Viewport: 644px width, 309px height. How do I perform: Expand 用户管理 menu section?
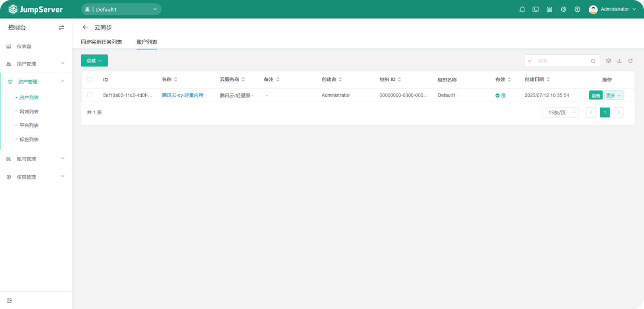pos(36,64)
